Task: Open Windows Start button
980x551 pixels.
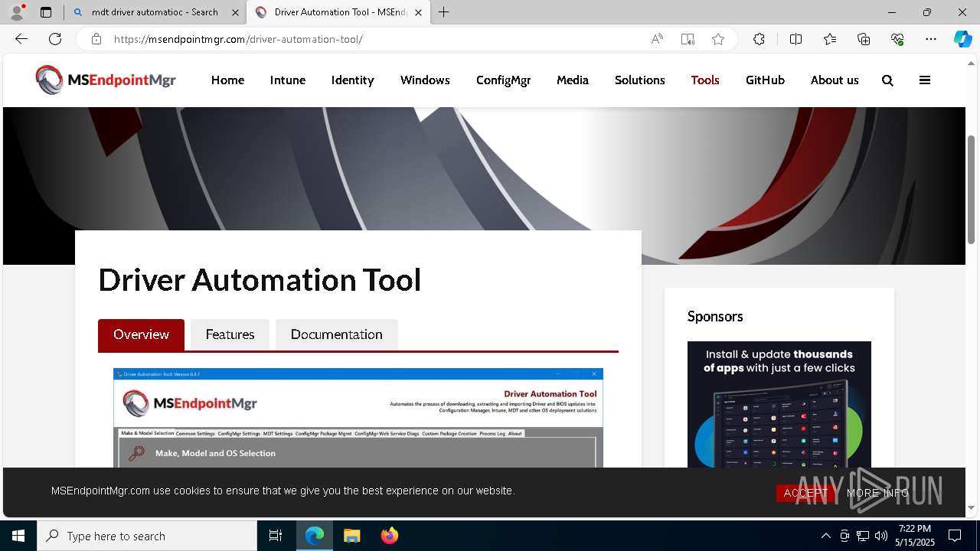Action: point(18,536)
